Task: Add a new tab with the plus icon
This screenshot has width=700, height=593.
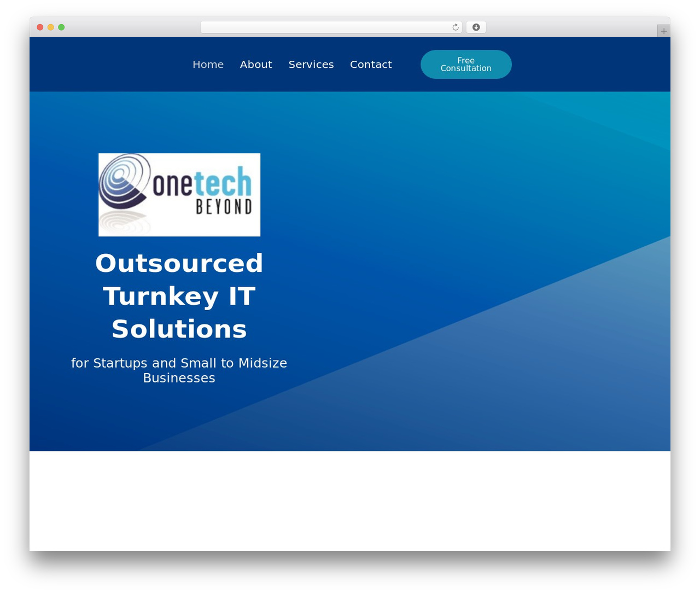Action: coord(663,31)
